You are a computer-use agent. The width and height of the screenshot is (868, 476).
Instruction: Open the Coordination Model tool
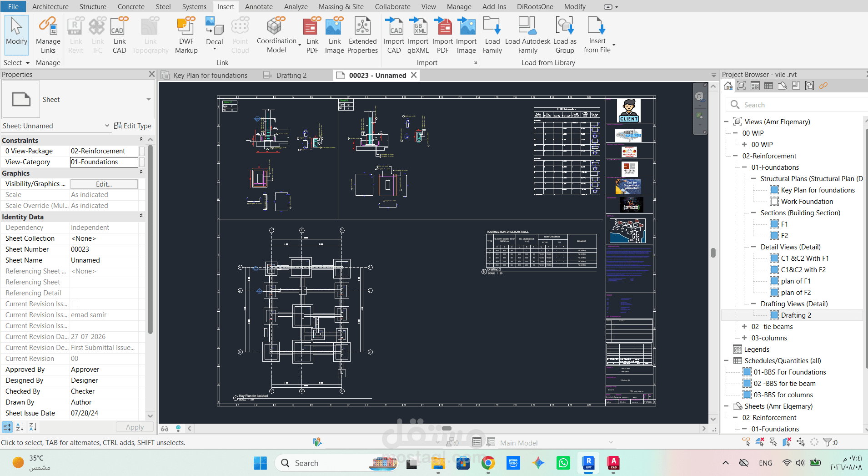pyautogui.click(x=276, y=35)
